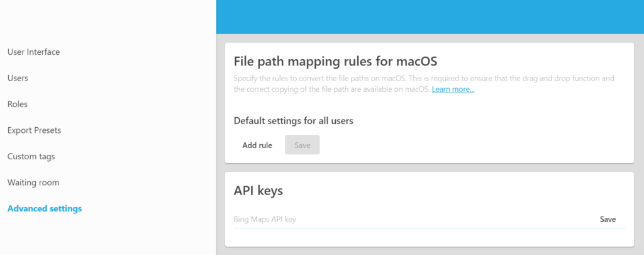Open the Waiting room page
This screenshot has height=255, width=644.
[x=33, y=183]
